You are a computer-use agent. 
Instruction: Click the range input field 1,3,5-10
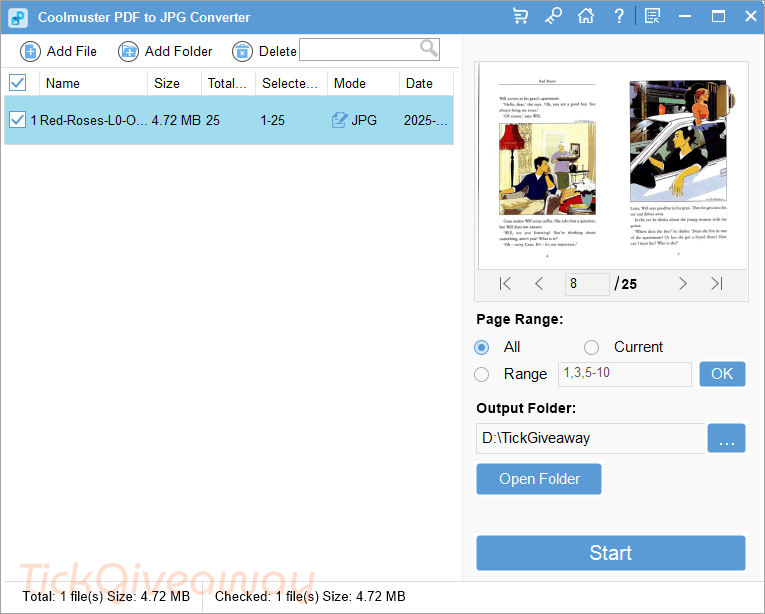624,374
